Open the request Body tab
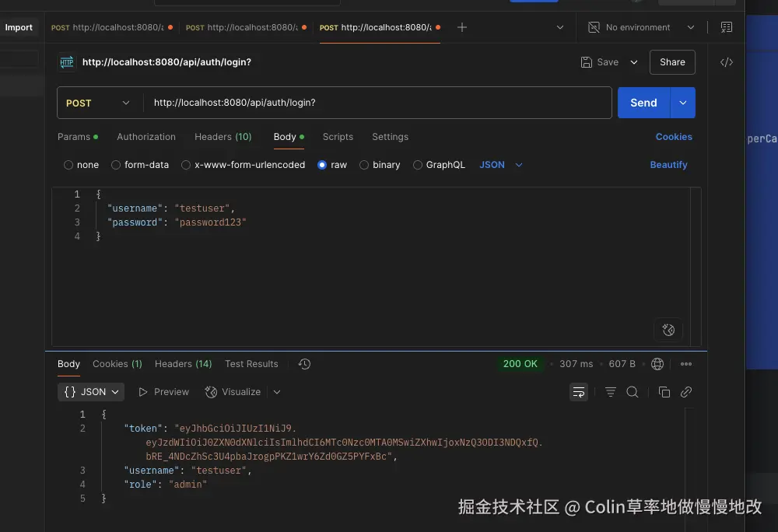 click(x=289, y=137)
